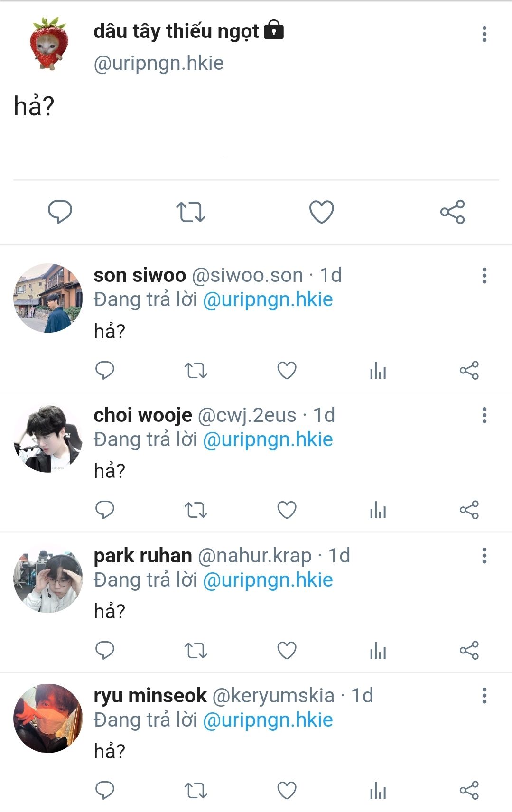The image size is (512, 812).
Task: Reply to park ruhan's comment
Action: coord(105,650)
